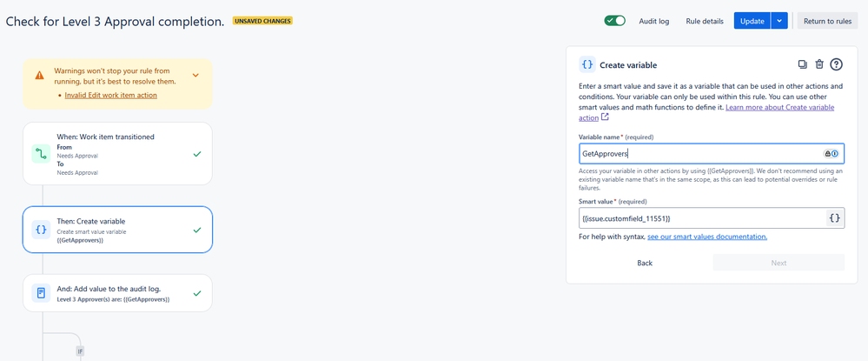This screenshot has width=868, height=361.
Task: Click the Then: Create variable step icon
Action: (x=41, y=230)
